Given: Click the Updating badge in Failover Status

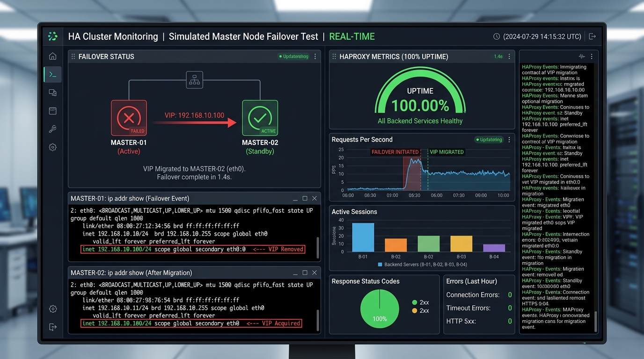Looking at the screenshot, I should click(293, 57).
